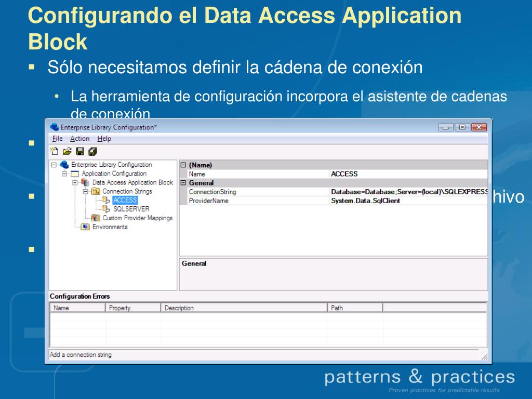Click the Enterprise Library Configuration tree node icon
The width and height of the screenshot is (532, 399).
tap(64, 165)
